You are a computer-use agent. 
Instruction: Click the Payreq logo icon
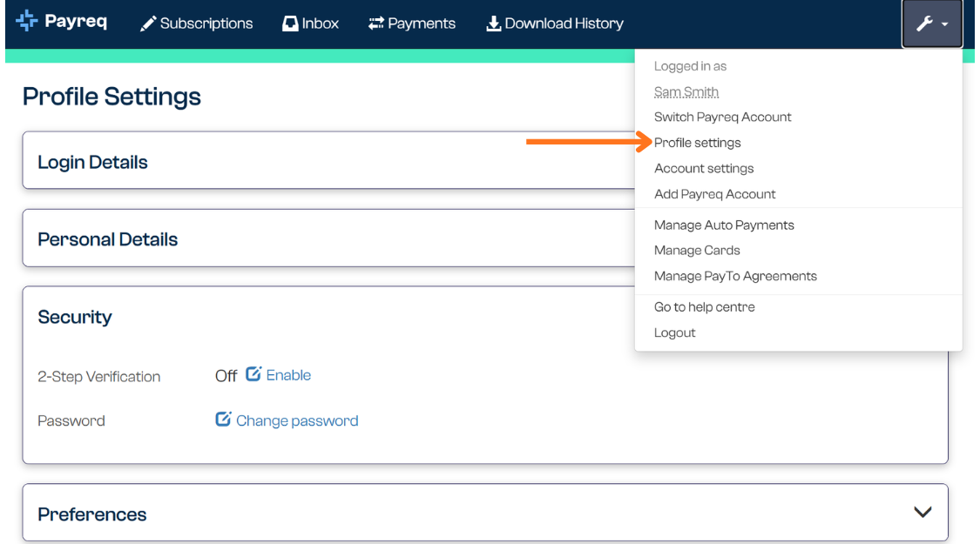click(26, 21)
